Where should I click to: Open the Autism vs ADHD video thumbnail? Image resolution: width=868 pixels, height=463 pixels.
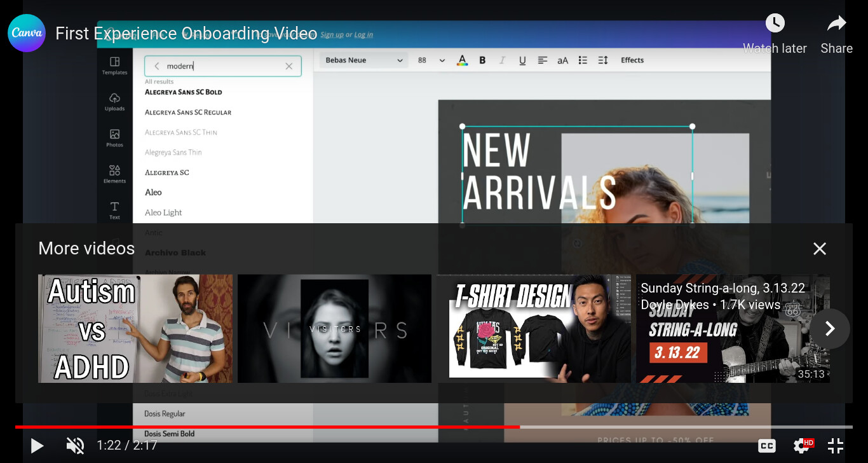[x=135, y=328]
